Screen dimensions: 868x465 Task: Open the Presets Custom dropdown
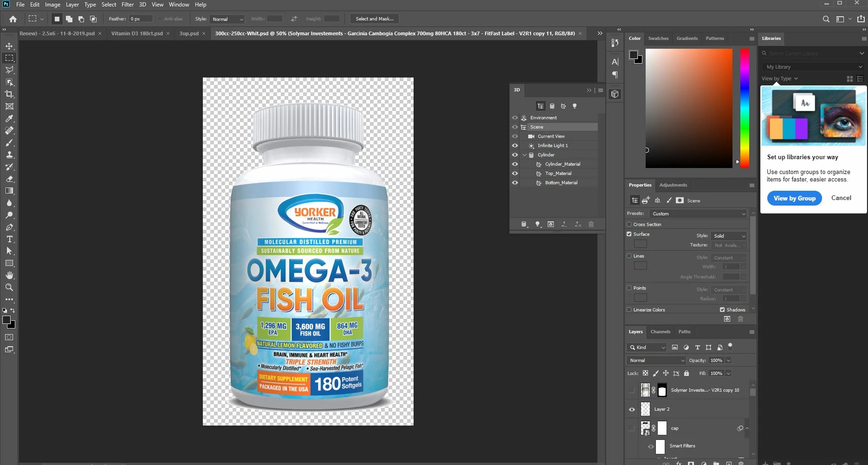pyautogui.click(x=698, y=213)
